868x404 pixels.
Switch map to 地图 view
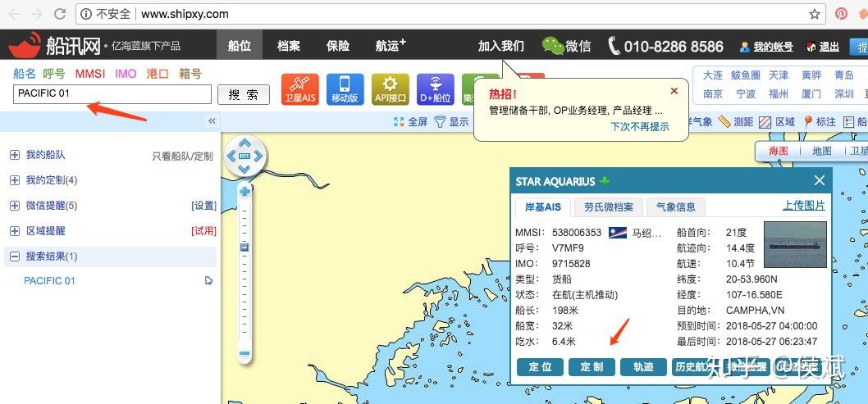click(821, 151)
